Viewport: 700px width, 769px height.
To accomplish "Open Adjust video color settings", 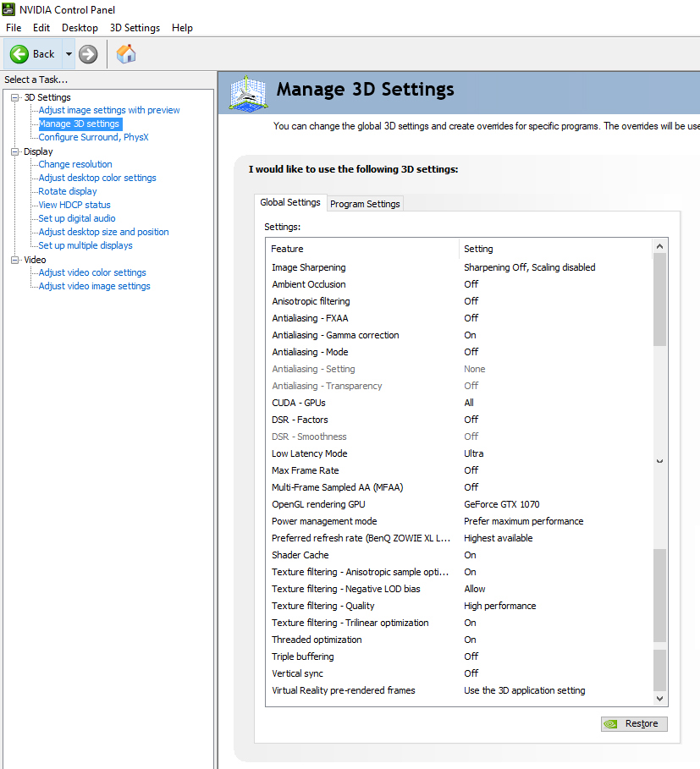I will click(x=92, y=272).
